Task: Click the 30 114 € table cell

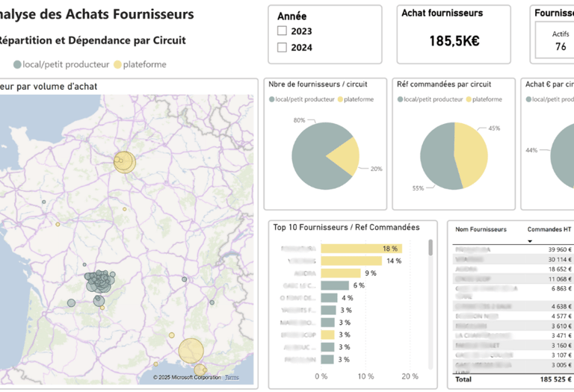Action: click(x=560, y=259)
